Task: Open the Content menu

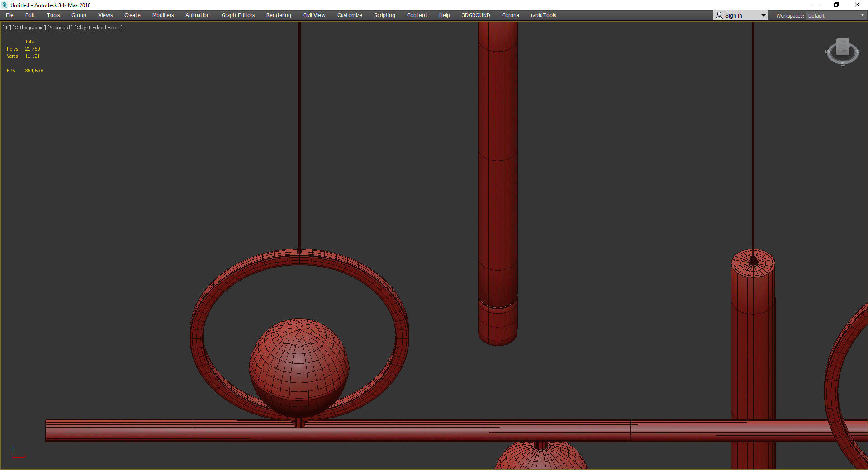Action: coord(417,15)
